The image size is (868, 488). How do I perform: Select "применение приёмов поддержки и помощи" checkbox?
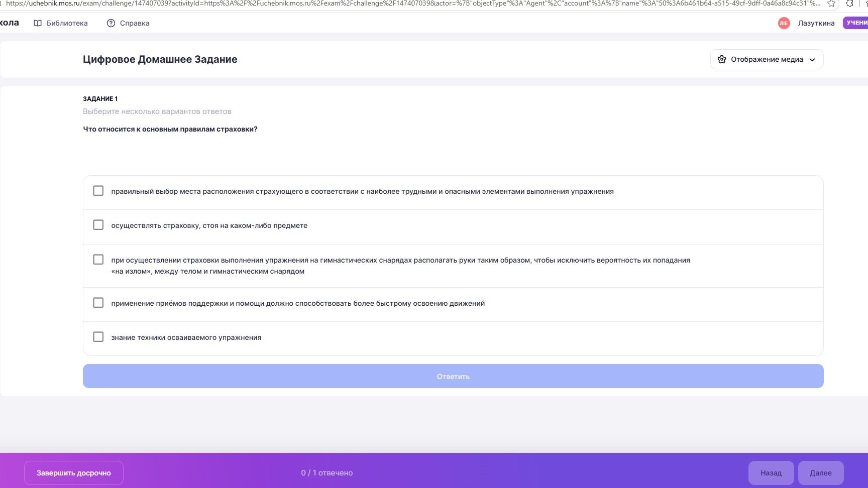98,303
